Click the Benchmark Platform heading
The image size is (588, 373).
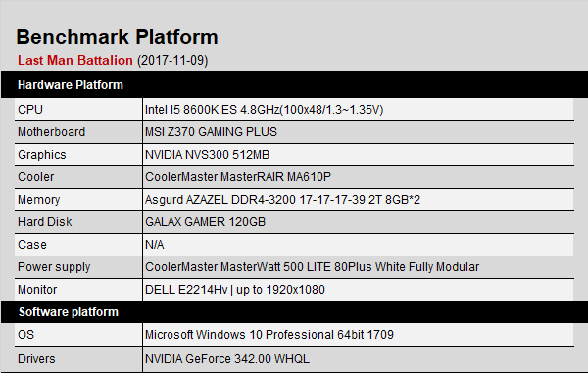(117, 37)
